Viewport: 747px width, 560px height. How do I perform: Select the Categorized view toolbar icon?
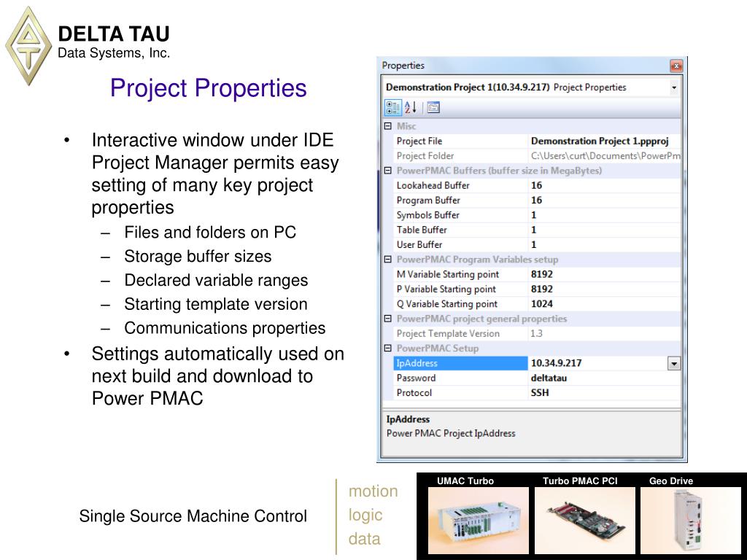pyautogui.click(x=393, y=107)
